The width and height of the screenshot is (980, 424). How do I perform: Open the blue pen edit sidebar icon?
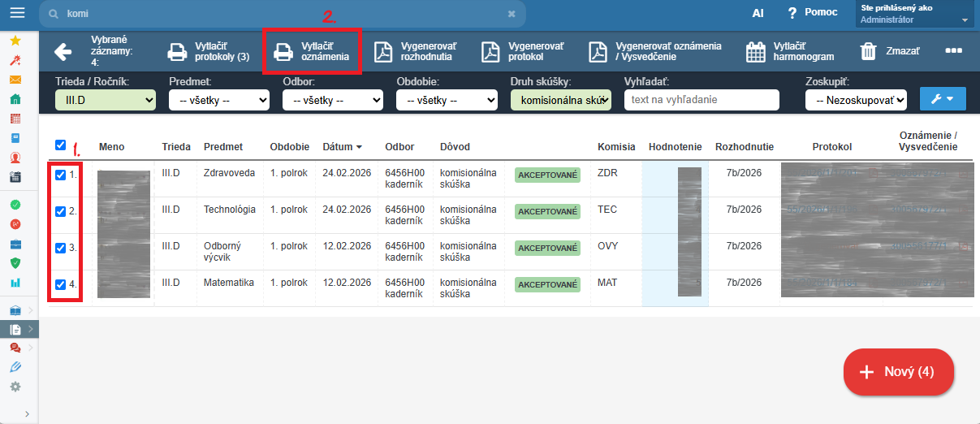(15, 367)
